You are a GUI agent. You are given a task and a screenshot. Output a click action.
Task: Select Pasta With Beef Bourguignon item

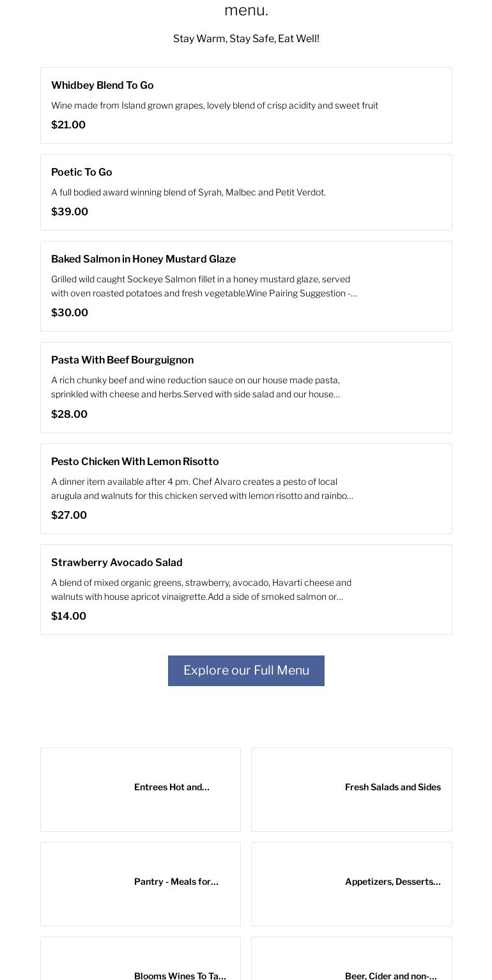pyautogui.click(x=122, y=360)
